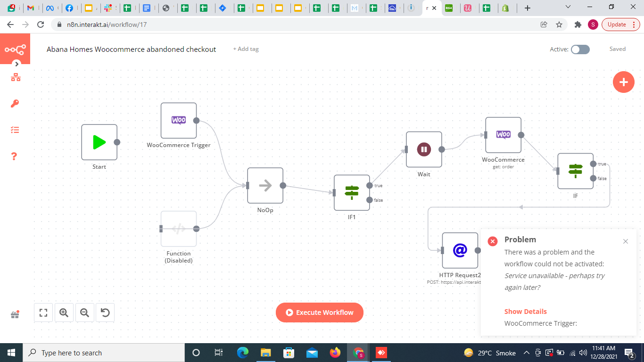Select the HTTP Request2 node

460,251
